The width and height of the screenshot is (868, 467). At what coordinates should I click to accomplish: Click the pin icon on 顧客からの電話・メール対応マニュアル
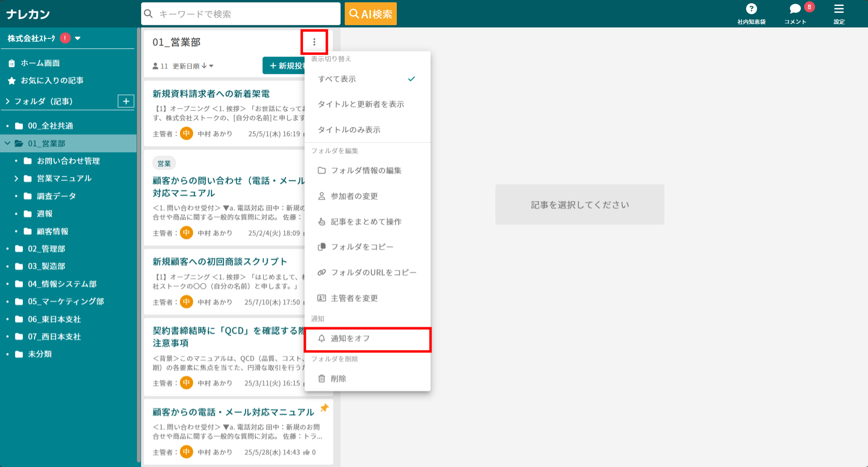[325, 408]
